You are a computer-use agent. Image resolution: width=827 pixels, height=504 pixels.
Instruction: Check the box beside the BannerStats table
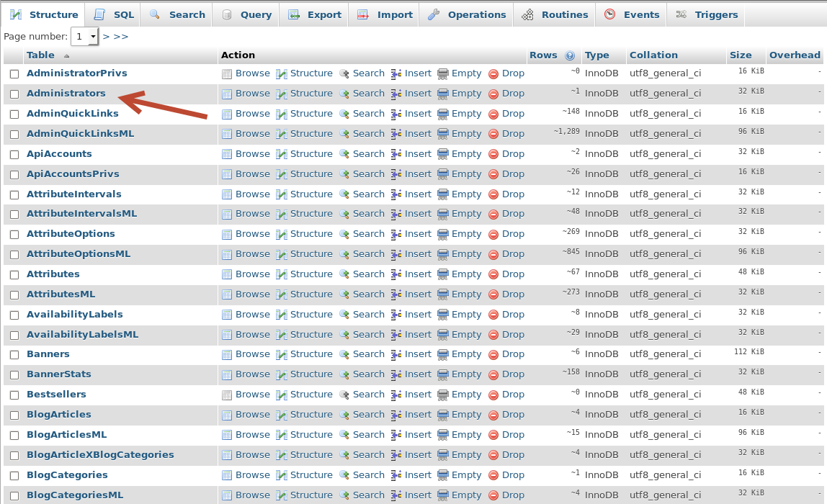pos(14,374)
